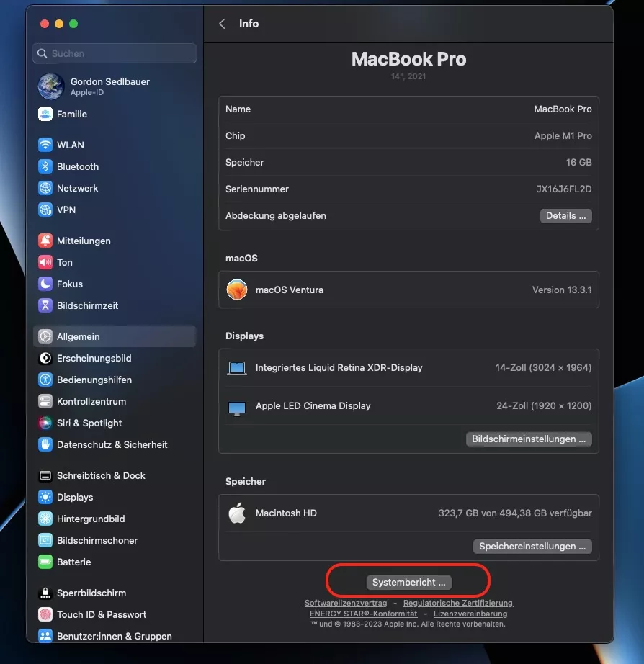Open the Softwarelizenzvertrag link
The image size is (644, 664).
[x=346, y=603]
